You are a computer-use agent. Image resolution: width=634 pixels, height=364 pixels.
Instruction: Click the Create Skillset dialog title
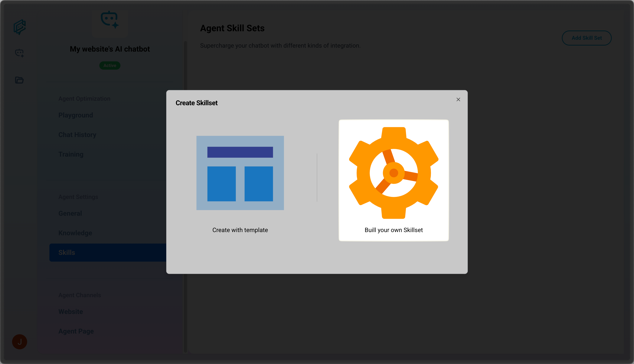tap(197, 103)
